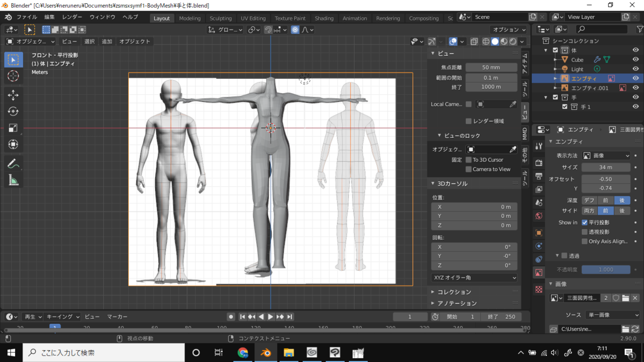The width and height of the screenshot is (644, 362).
Task: Enable Camera to View lock checkbox
Action: [x=469, y=169]
